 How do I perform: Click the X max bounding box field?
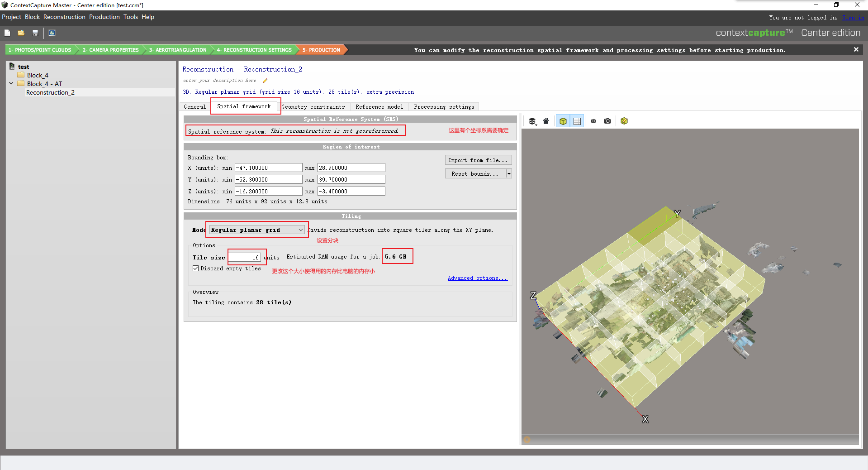[x=351, y=168]
